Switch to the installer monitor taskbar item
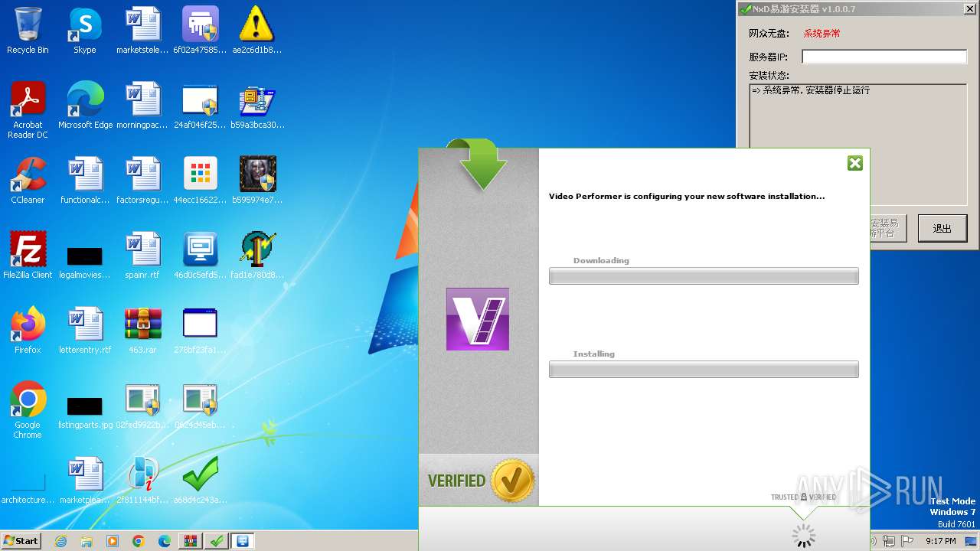Viewport: 980px width, 551px height. 243,541
